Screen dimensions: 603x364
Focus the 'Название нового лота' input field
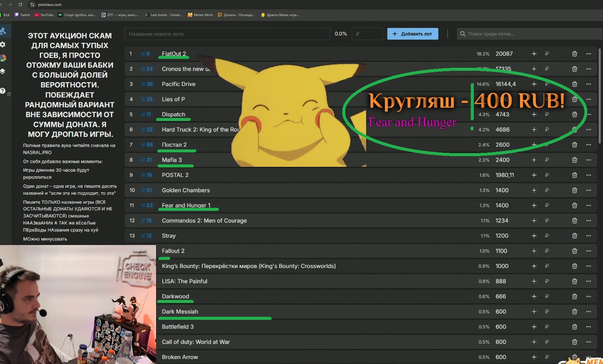[227, 34]
